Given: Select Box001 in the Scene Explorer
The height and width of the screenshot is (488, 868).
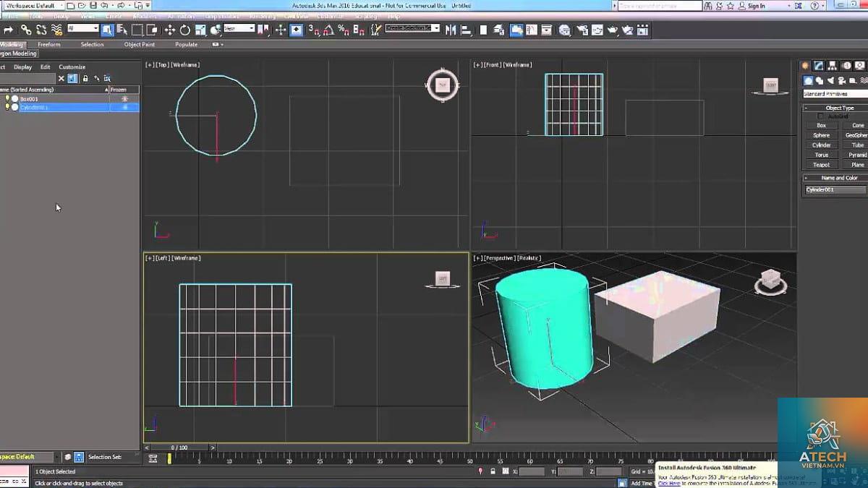Looking at the screenshot, I should coord(29,98).
